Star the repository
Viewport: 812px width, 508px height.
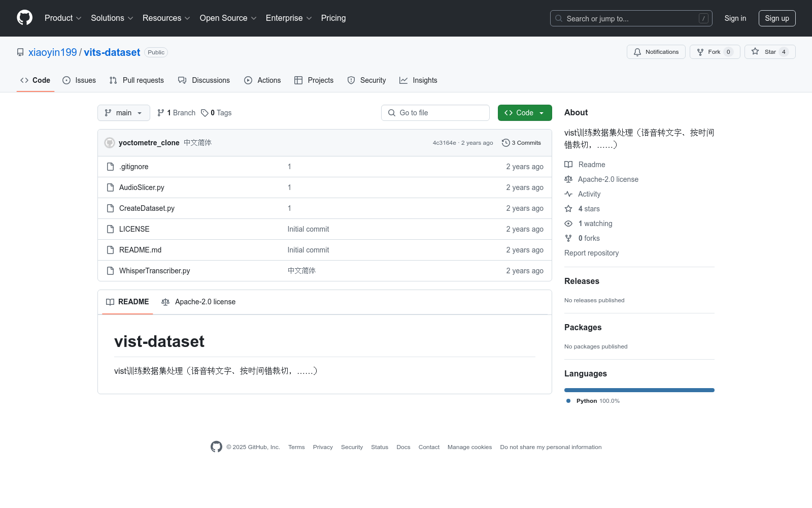(x=770, y=52)
